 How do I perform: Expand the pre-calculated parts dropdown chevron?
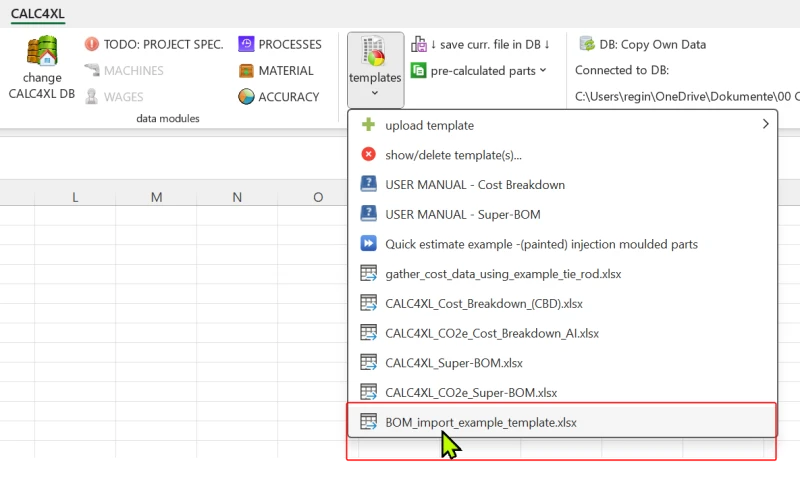[543, 70]
